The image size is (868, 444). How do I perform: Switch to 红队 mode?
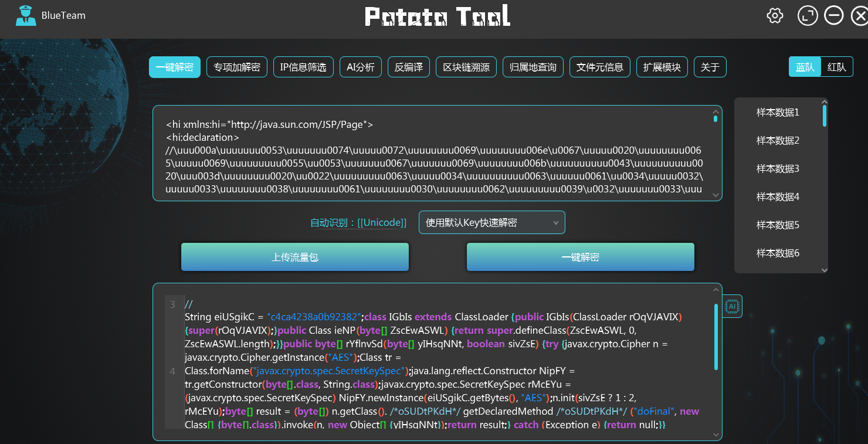tap(836, 67)
